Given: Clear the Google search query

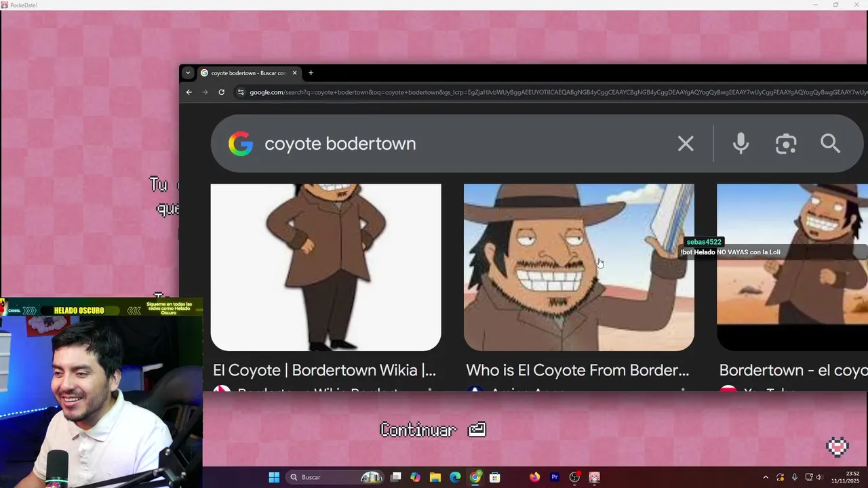Looking at the screenshot, I should tap(686, 144).
